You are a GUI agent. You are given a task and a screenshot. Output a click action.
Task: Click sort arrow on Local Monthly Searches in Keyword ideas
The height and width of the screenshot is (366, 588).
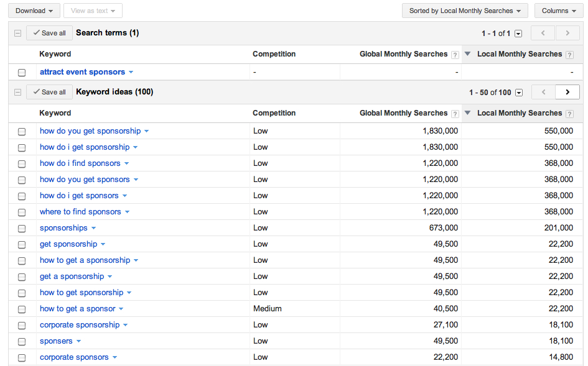pos(468,112)
